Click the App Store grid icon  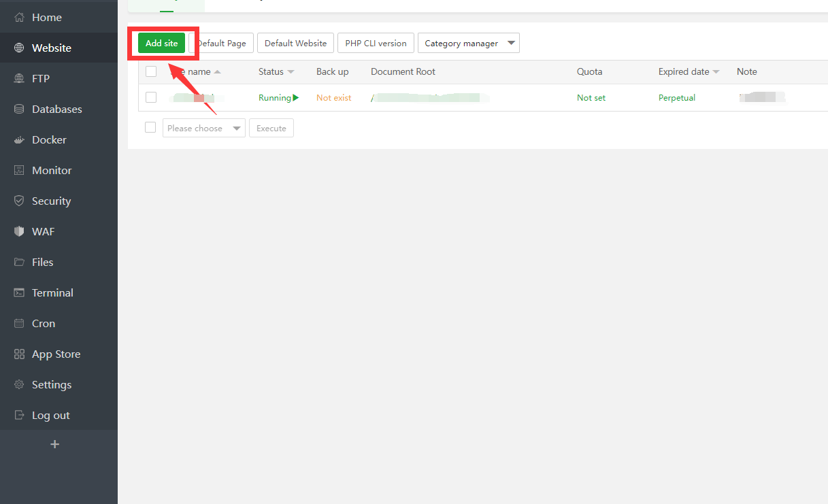(19, 354)
